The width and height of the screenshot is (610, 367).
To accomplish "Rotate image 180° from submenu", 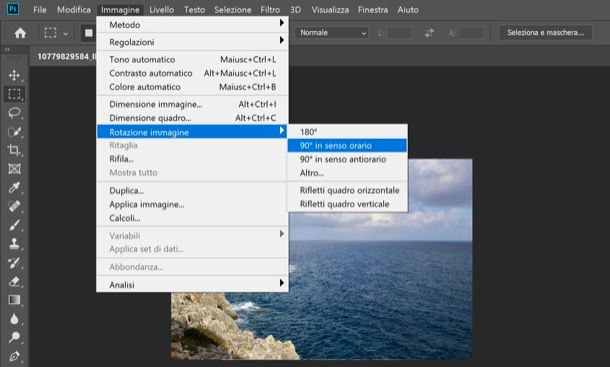I will point(347,132).
